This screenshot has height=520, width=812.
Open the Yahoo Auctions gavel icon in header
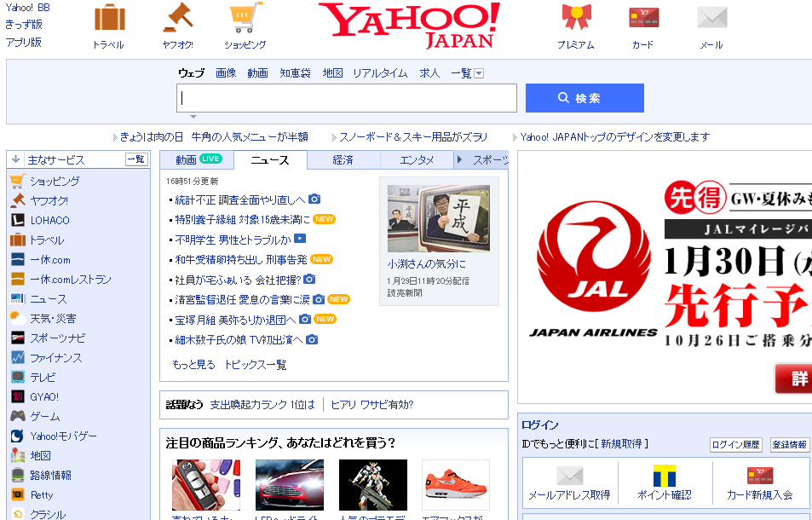tap(177, 17)
